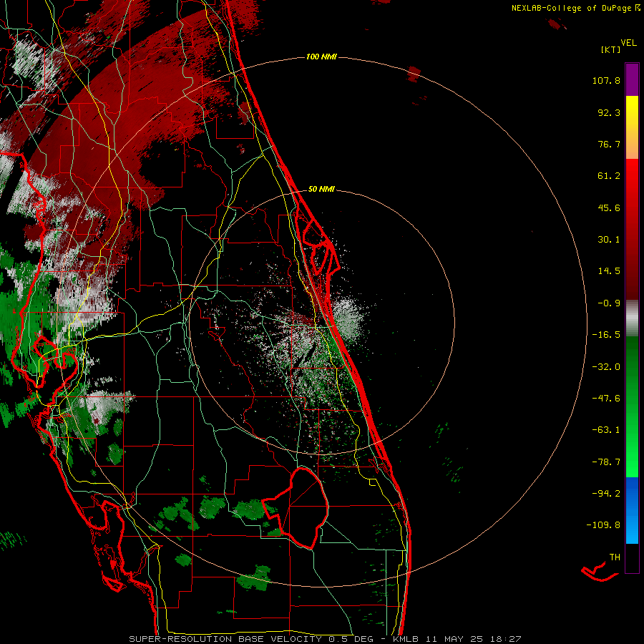Image resolution: width=644 pixels, height=644 pixels.
Task: Click the -0.9 legend value
Action: click(609, 303)
